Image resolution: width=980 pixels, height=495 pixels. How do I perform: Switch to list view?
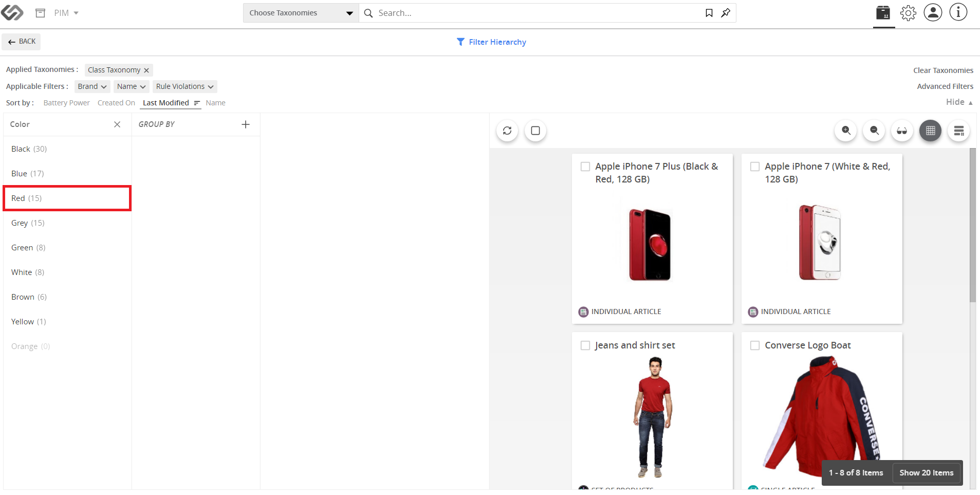point(959,131)
